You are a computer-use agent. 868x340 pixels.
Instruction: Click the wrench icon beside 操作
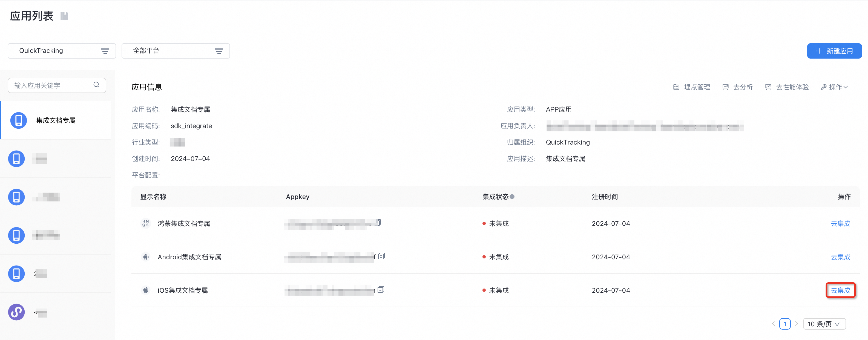pos(823,87)
